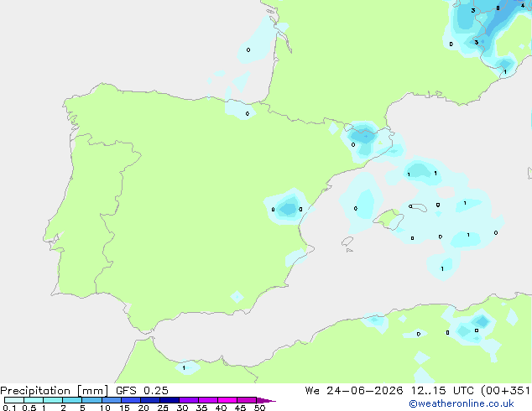
Task: Click the "40" legend scale label
Action: pos(221,408)
